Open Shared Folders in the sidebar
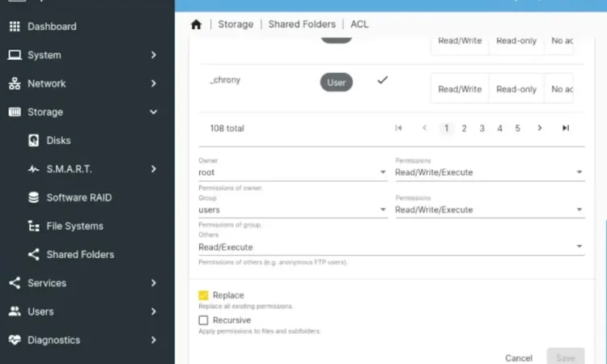This screenshot has width=607, height=364. 80,255
